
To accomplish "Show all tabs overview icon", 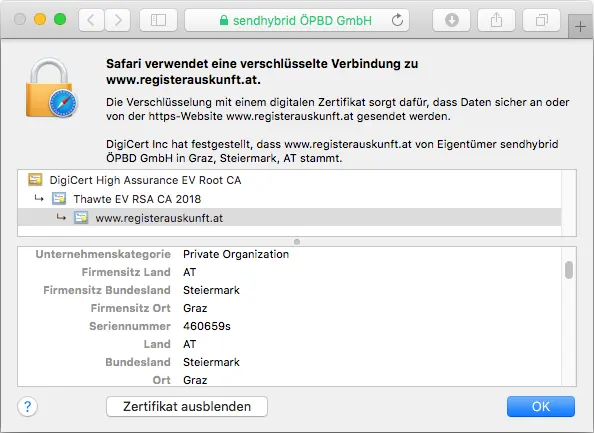I will (x=541, y=20).
